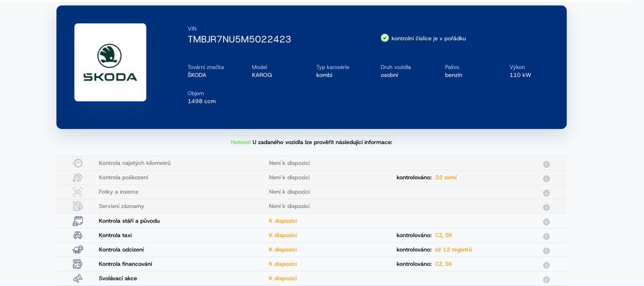
Task: Open Kontrola odcizení row label
Action: click(x=121, y=250)
